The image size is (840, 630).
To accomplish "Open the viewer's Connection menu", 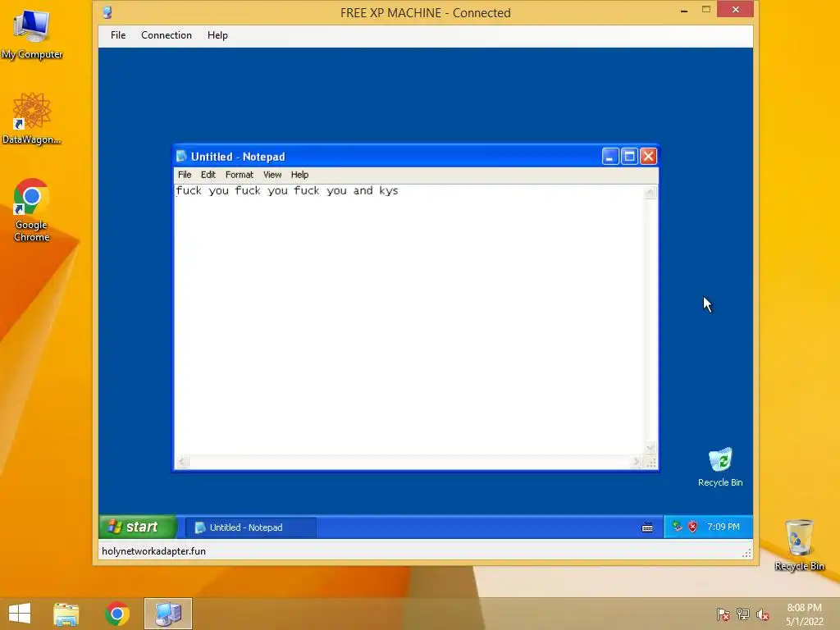I will coord(166,34).
